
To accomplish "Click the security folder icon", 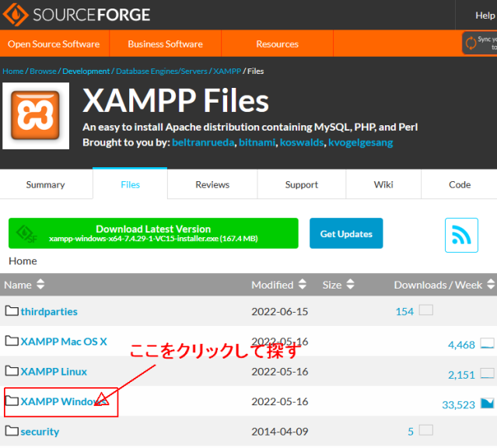I will 12,431.
